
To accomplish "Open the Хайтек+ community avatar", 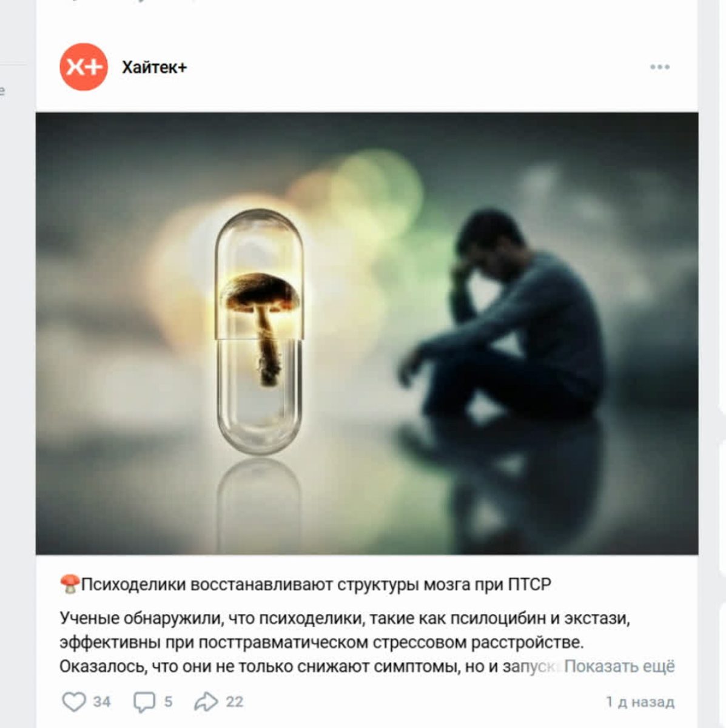I will (84, 67).
